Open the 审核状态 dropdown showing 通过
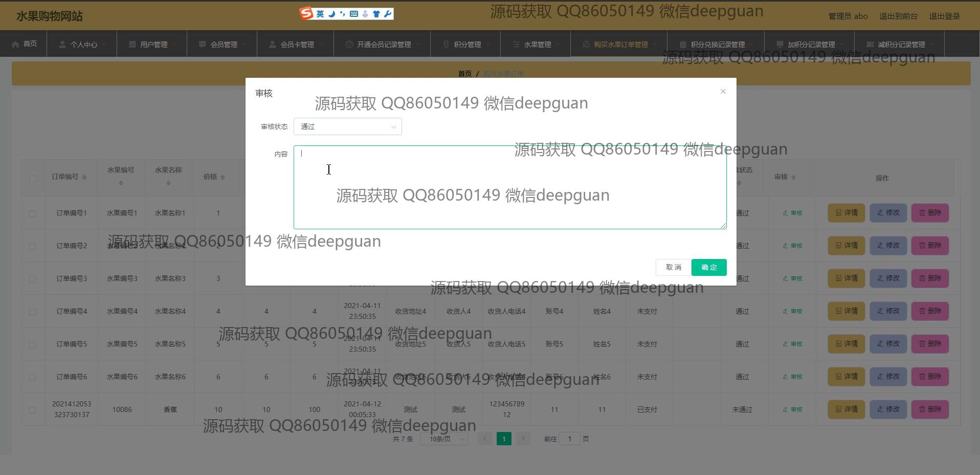 click(x=347, y=126)
